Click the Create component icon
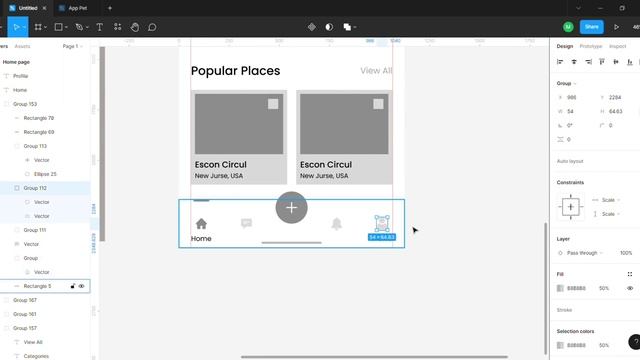640x360 pixels. (x=312, y=27)
